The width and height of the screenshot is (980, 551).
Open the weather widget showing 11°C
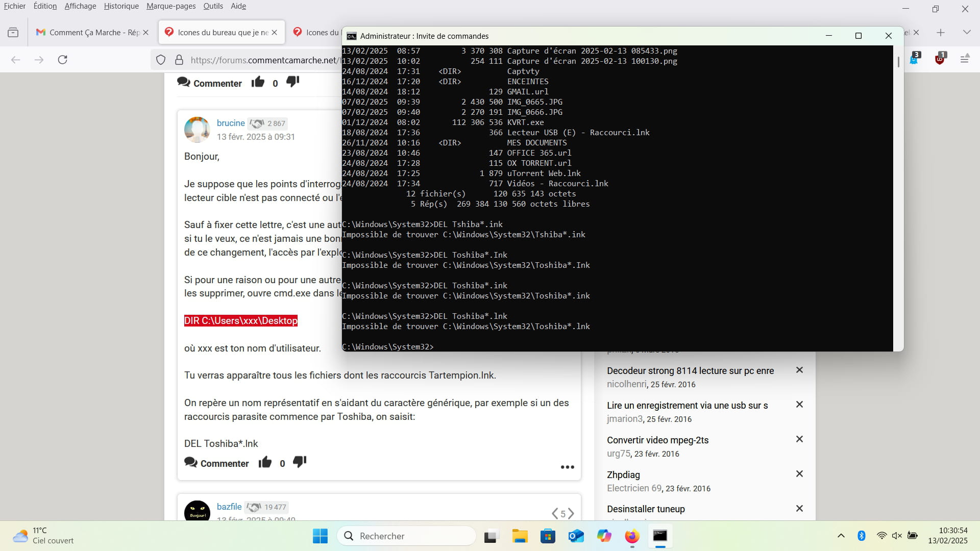[43, 536]
